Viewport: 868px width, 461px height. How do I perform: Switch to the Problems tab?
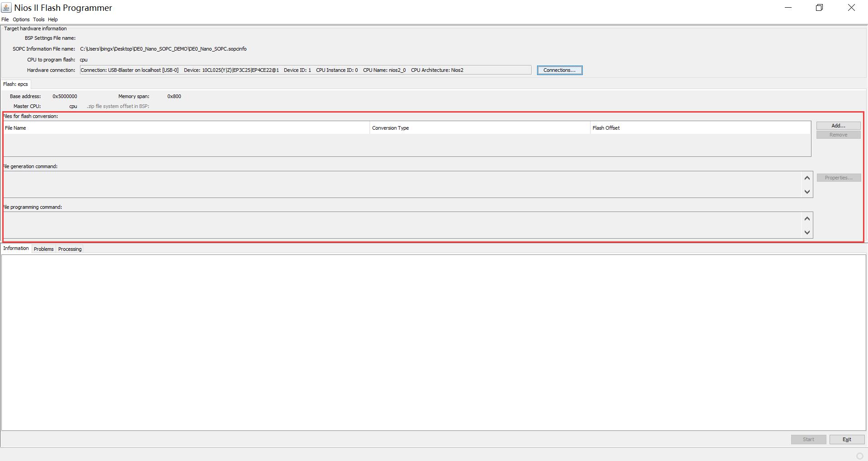(44, 249)
